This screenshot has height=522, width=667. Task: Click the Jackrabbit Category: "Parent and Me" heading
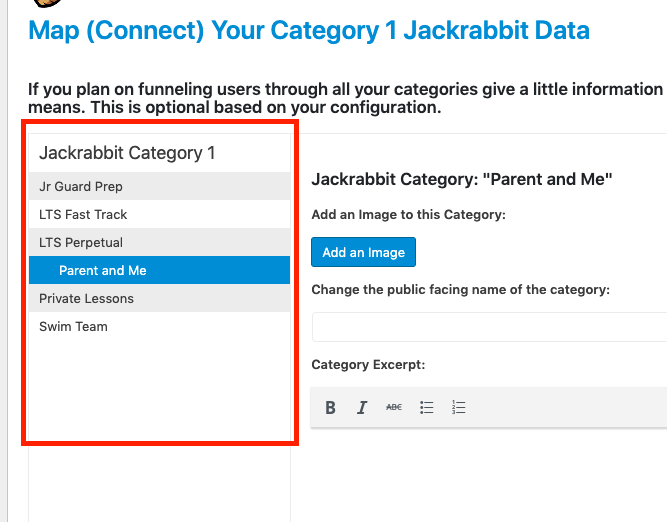click(x=461, y=180)
